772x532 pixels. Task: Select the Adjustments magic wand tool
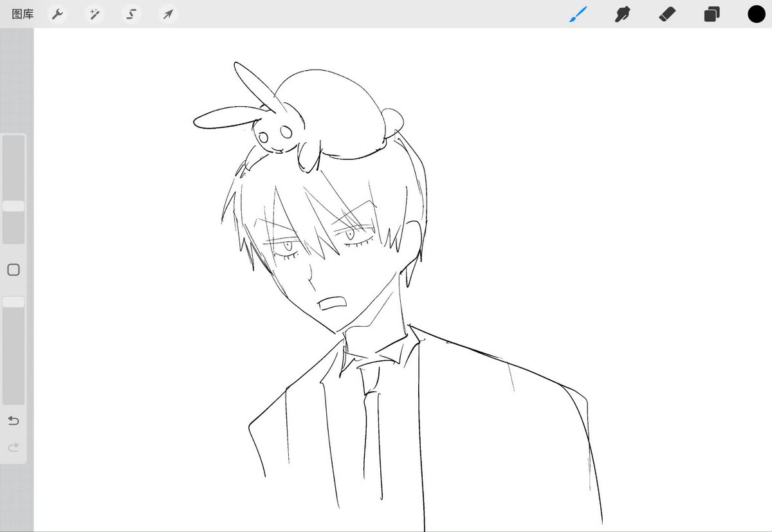tap(94, 14)
